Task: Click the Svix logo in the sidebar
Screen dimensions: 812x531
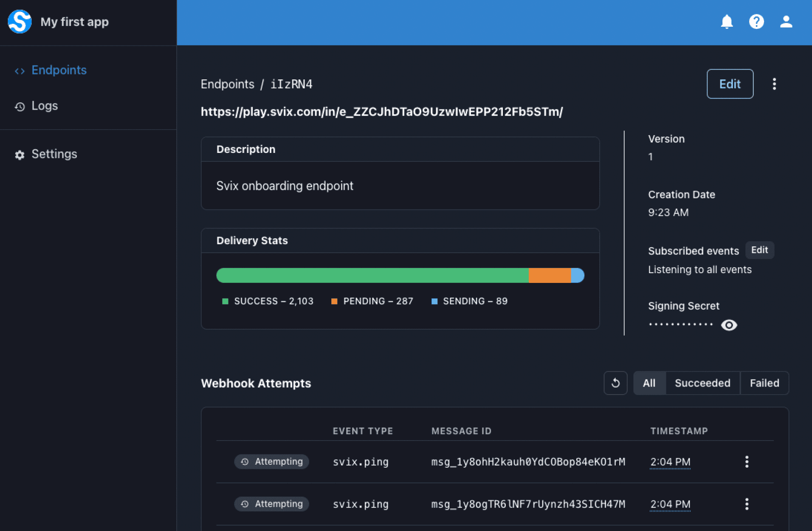Action: coord(20,21)
